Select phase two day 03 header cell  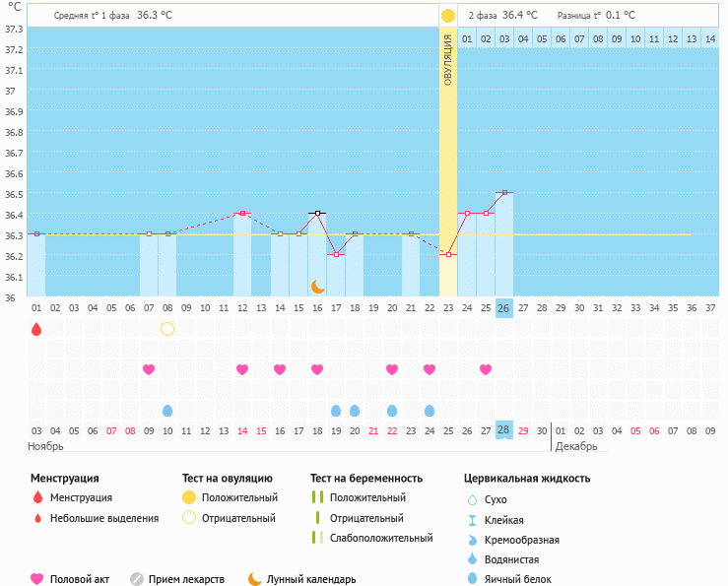coord(504,39)
